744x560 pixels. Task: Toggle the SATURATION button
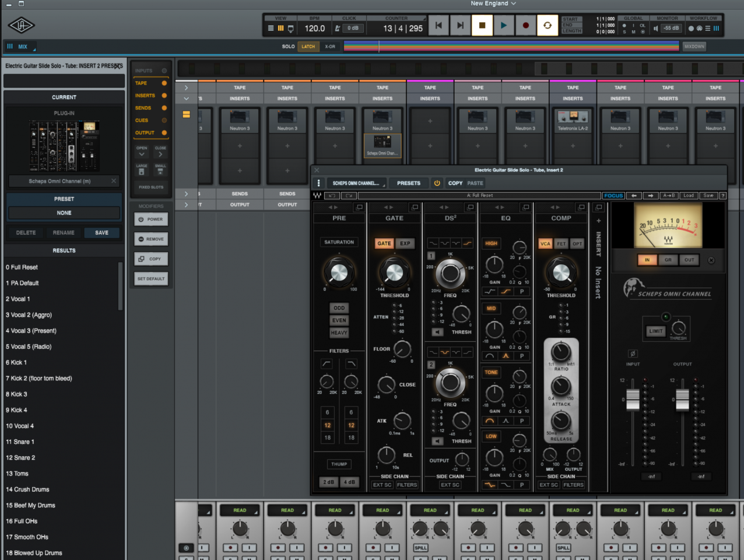339,242
